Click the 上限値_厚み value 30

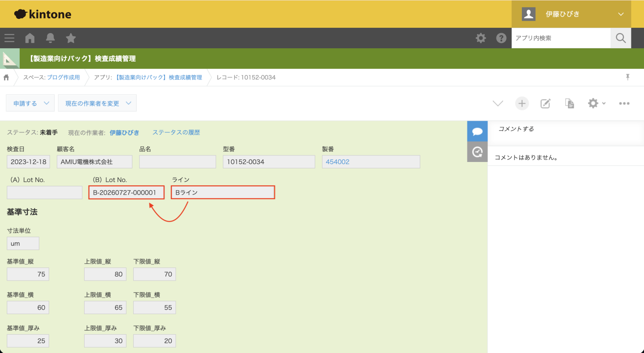tap(106, 341)
